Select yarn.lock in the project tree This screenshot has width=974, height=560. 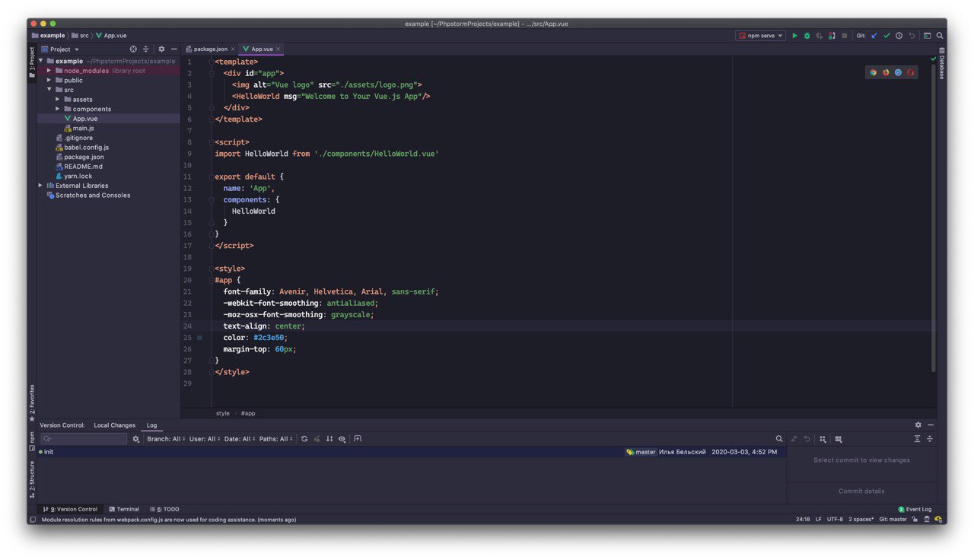coord(73,176)
